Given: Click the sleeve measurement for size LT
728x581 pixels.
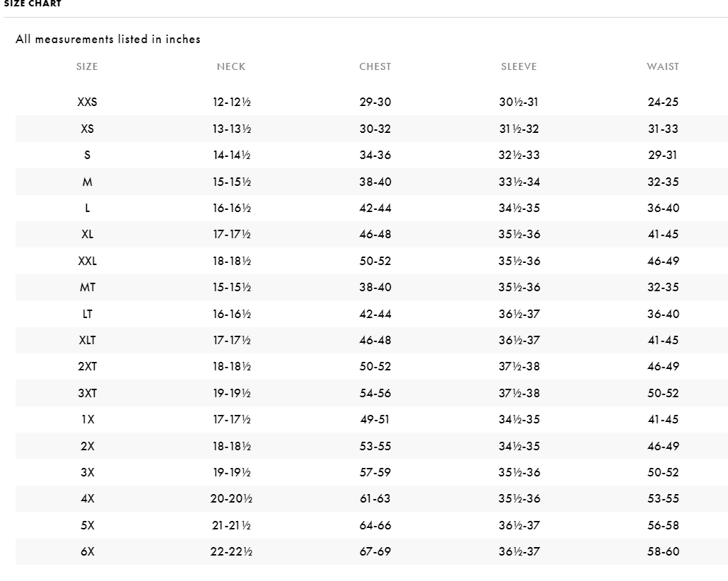Looking at the screenshot, I should click(x=519, y=314).
